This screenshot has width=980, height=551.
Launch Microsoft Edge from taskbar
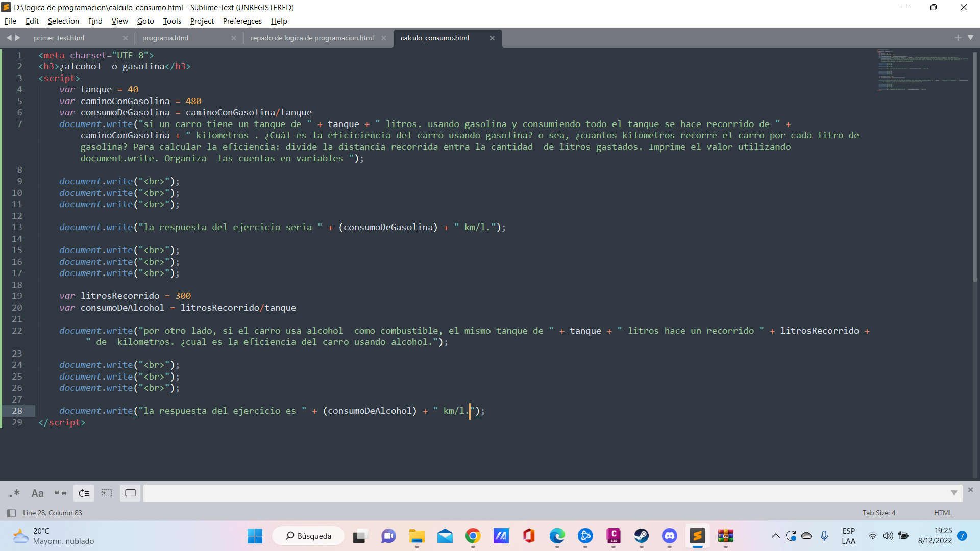coord(557,536)
